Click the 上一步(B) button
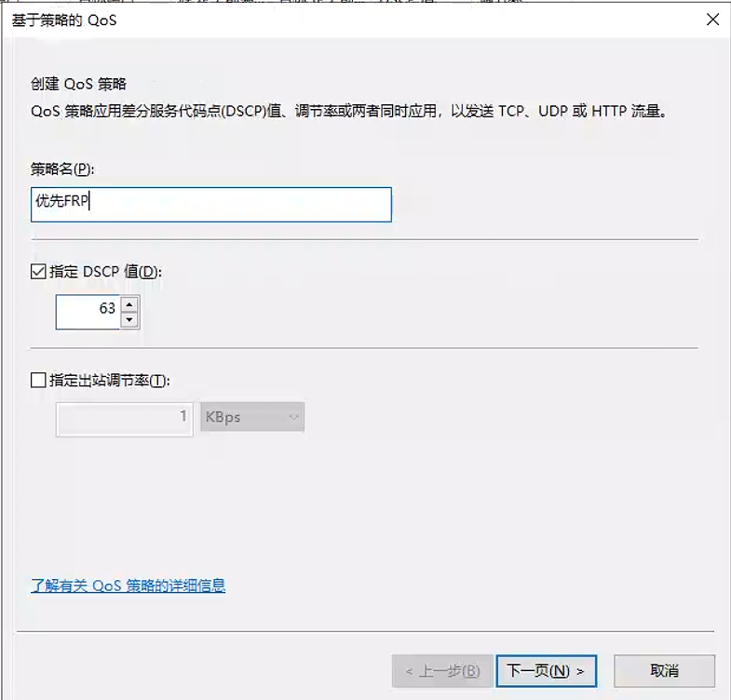 442,670
